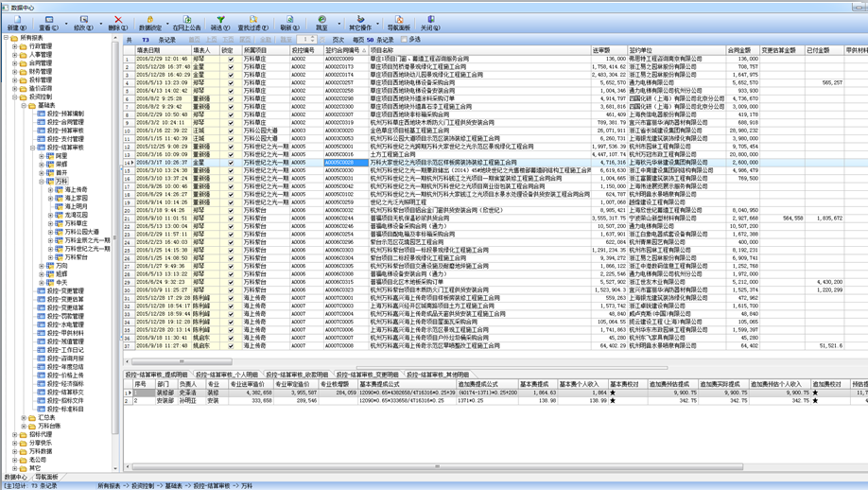Click the 上页 previous-page button
The image size is (868, 490).
coord(211,40)
